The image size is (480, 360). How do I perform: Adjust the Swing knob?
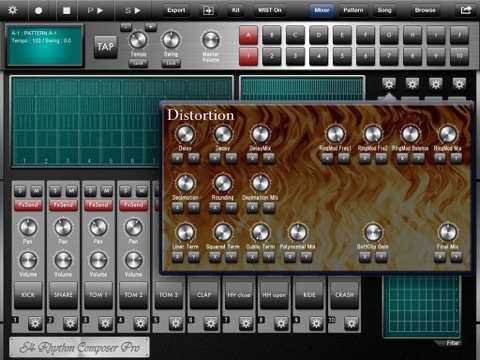[171, 40]
